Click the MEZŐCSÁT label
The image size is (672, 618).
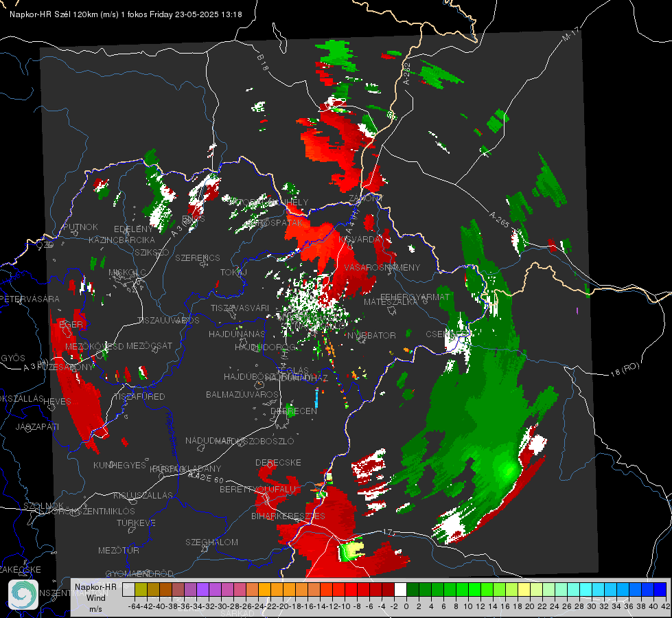(149, 345)
